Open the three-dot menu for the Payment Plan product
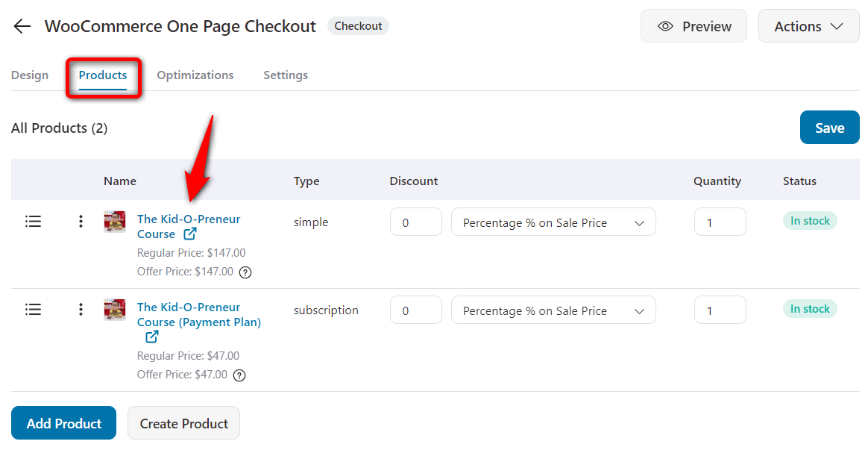The width and height of the screenshot is (868, 453). 81,309
